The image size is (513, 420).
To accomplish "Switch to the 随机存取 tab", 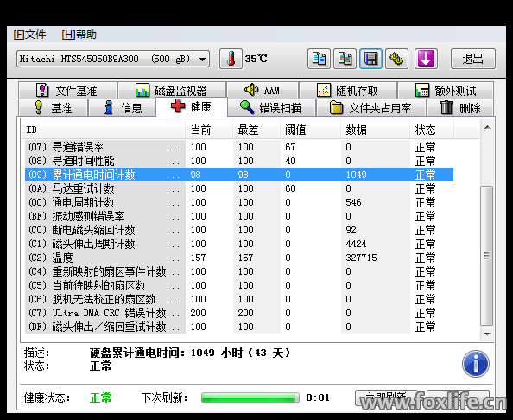I will pyautogui.click(x=348, y=90).
